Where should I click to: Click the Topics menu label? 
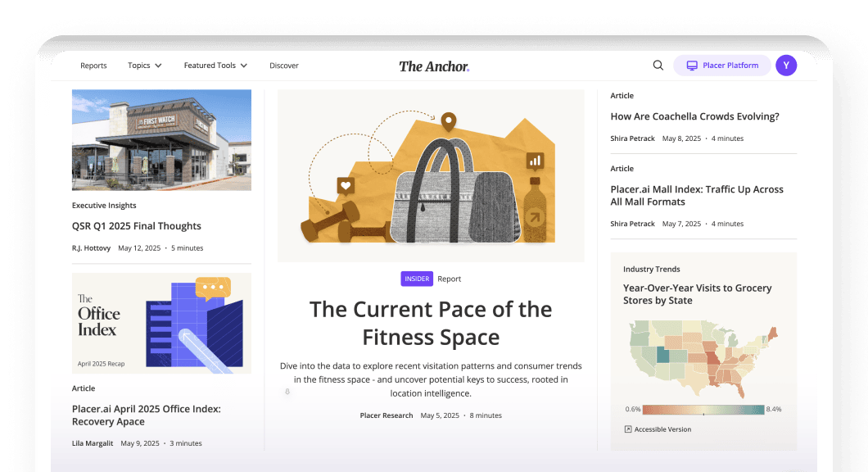coord(139,66)
